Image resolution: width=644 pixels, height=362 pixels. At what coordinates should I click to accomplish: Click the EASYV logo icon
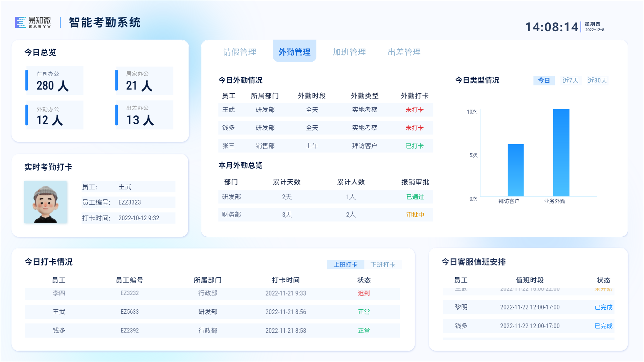pyautogui.click(x=20, y=22)
